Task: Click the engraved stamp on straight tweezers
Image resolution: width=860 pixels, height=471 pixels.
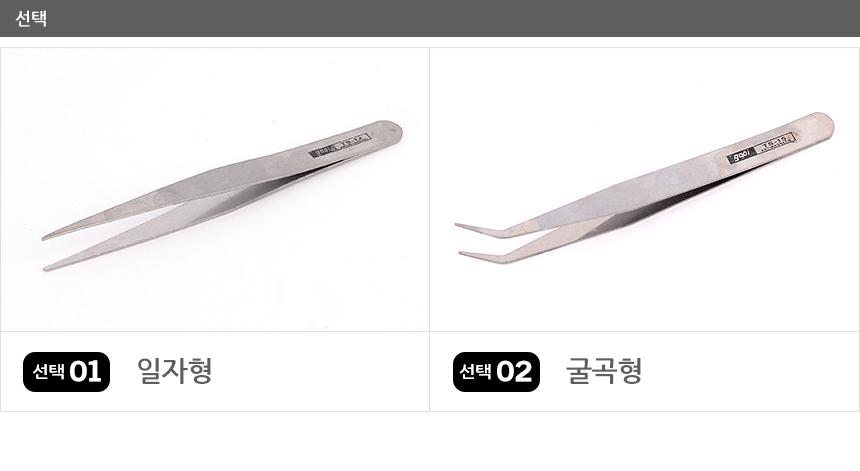Action: tap(340, 145)
